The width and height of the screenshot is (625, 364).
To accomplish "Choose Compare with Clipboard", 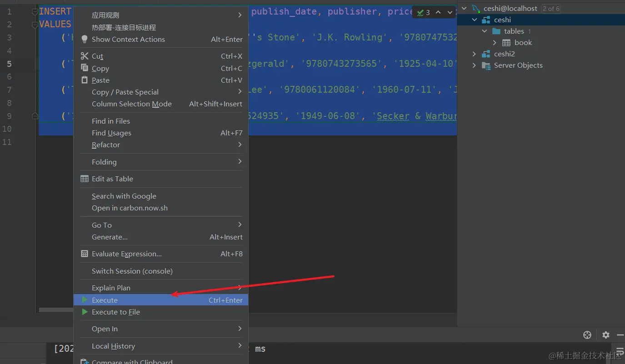I will point(161,361).
